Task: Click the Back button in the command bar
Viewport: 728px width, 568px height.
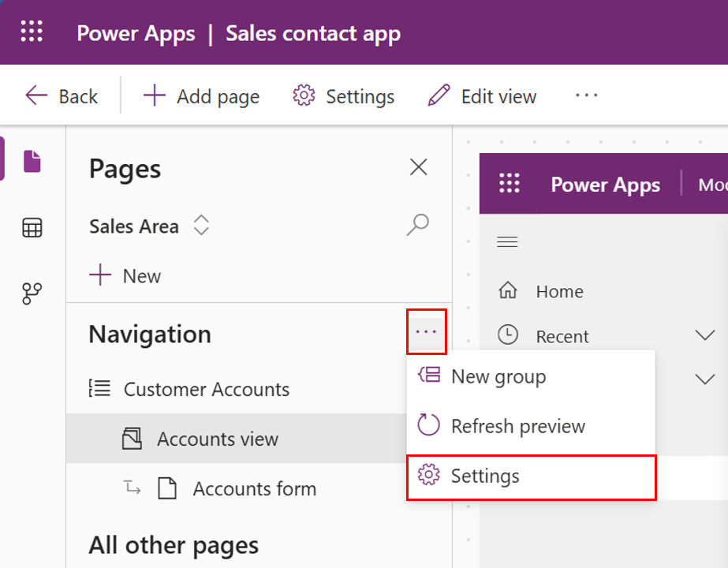Action: click(62, 95)
